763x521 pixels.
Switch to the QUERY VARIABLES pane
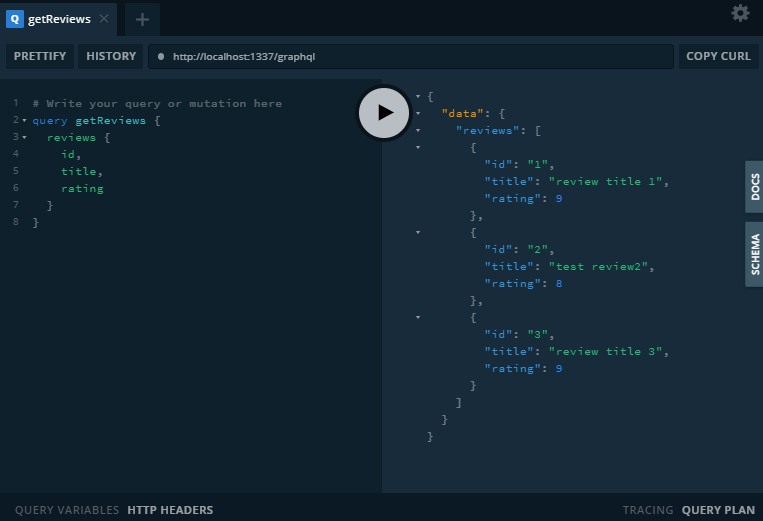[x=67, y=510]
